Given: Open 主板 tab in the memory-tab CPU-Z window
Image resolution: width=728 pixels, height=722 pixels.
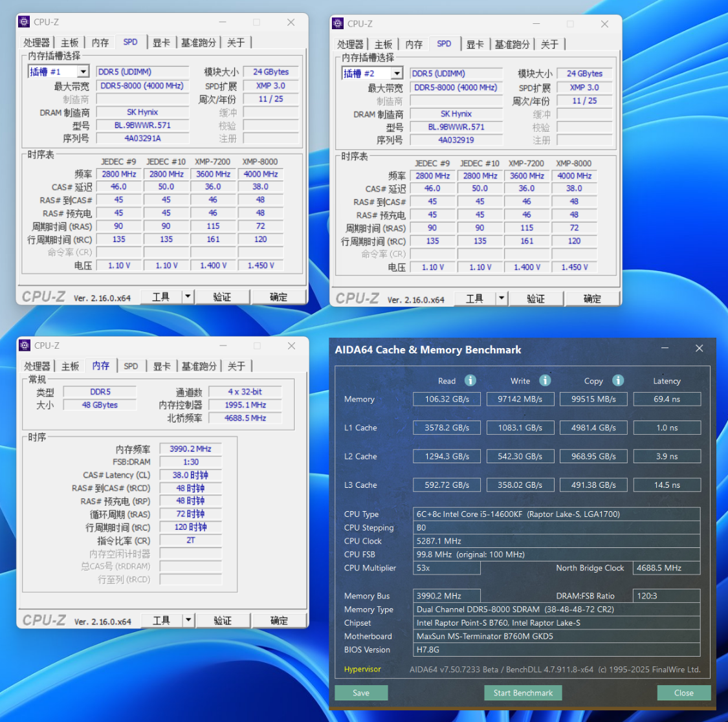Looking at the screenshot, I should (70, 366).
